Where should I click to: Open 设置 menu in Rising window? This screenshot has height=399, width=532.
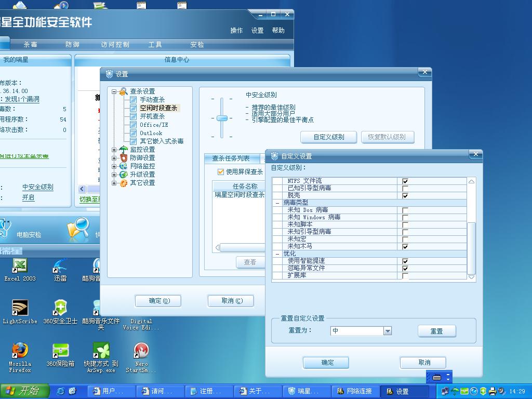pos(257,31)
